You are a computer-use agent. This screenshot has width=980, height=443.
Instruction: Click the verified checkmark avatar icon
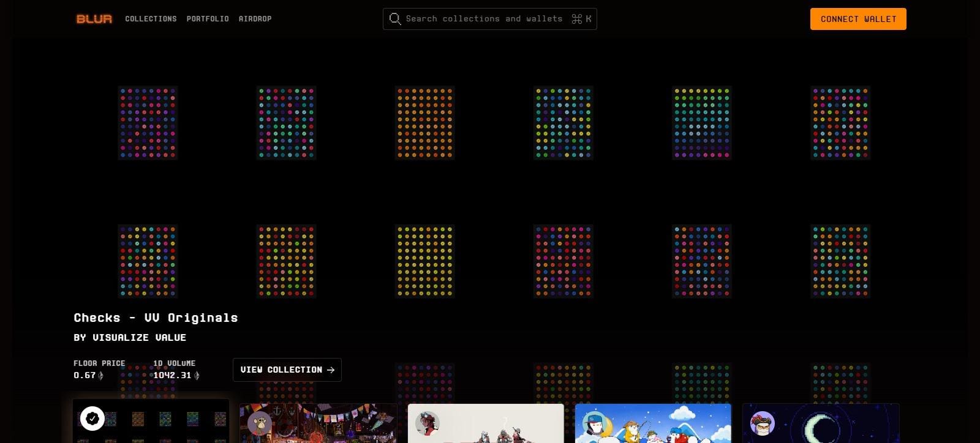click(92, 419)
